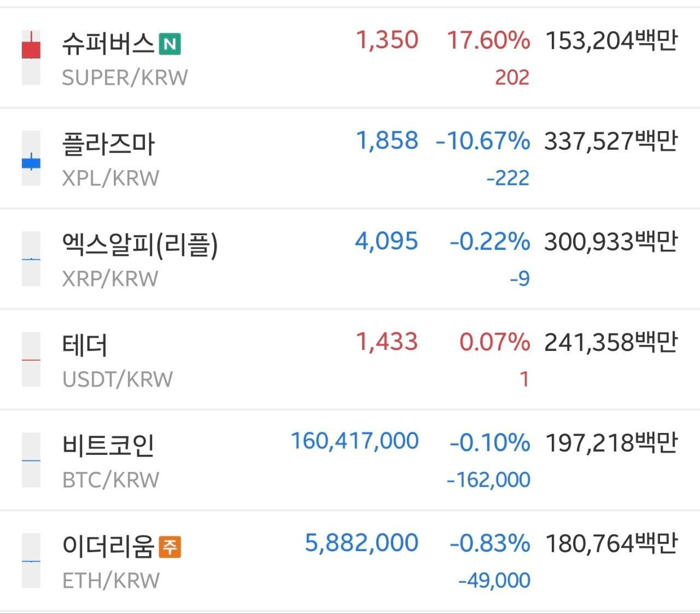This screenshot has width=700, height=614.
Task: Click the XRP/KRW mini candle chart
Action: (31, 259)
